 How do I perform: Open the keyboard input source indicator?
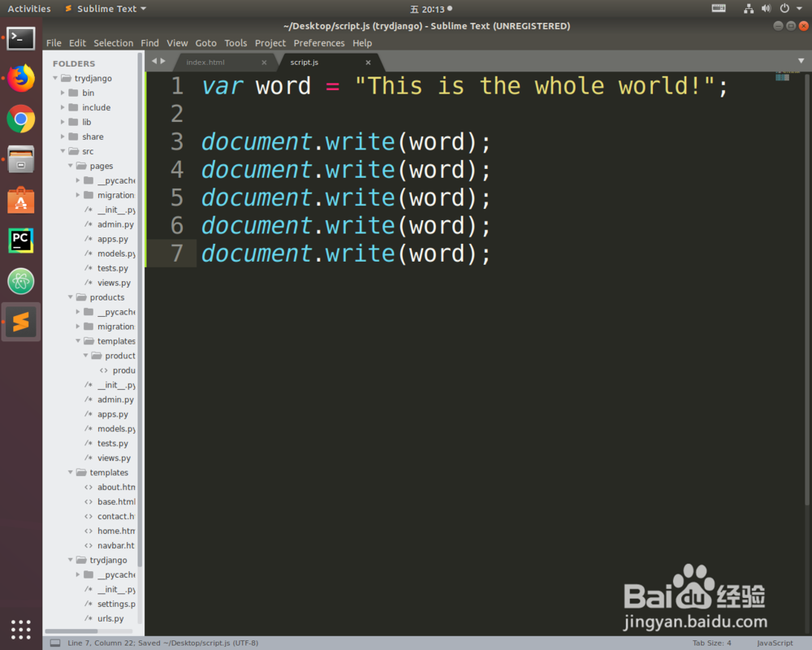click(719, 8)
